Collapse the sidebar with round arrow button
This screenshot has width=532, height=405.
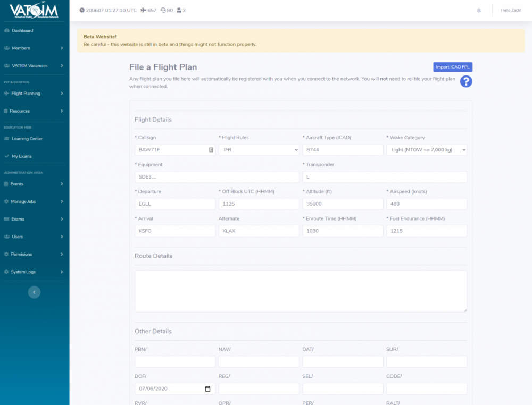pos(34,292)
